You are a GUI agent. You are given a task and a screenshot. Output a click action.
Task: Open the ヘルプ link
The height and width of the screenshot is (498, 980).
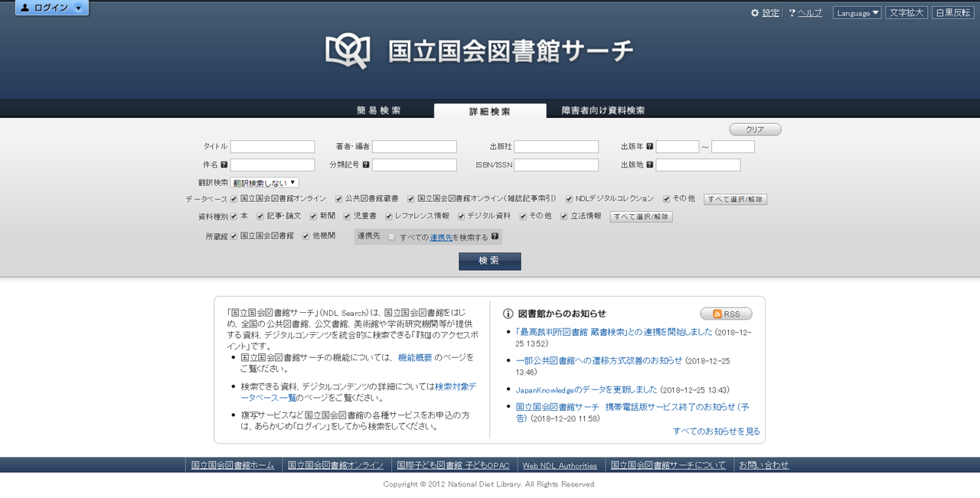pos(810,13)
